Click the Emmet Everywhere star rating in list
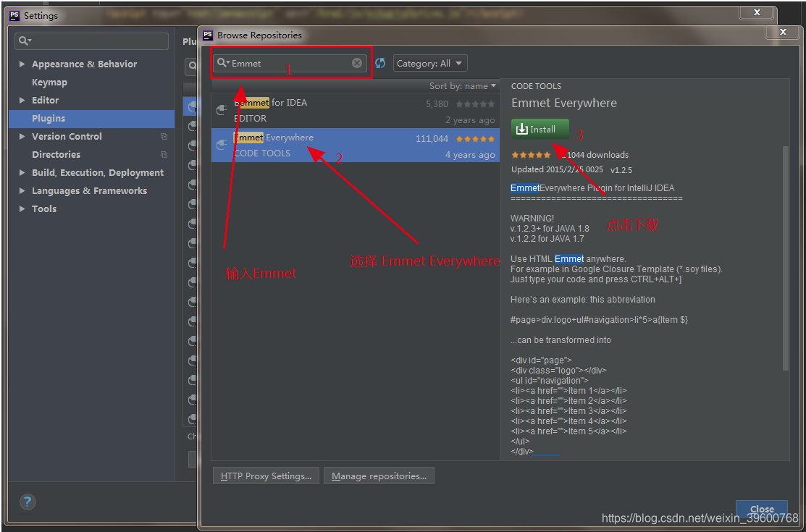The width and height of the screenshot is (806, 532). pos(476,139)
